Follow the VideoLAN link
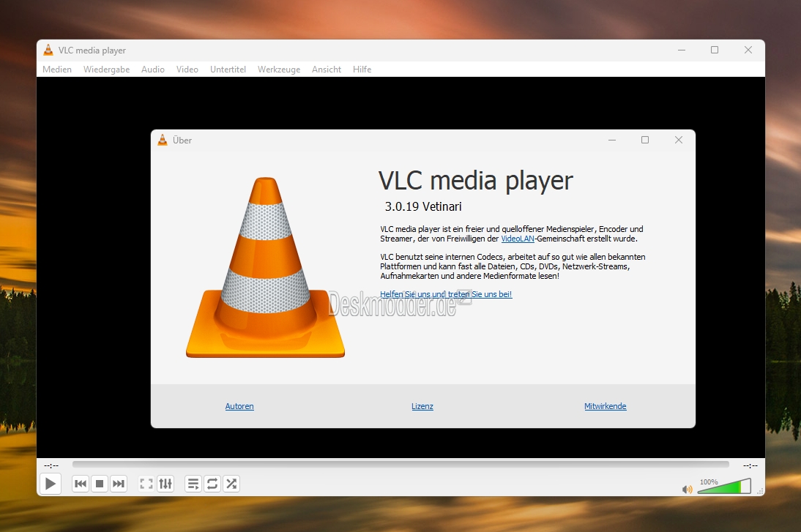The image size is (801, 532). 518,239
